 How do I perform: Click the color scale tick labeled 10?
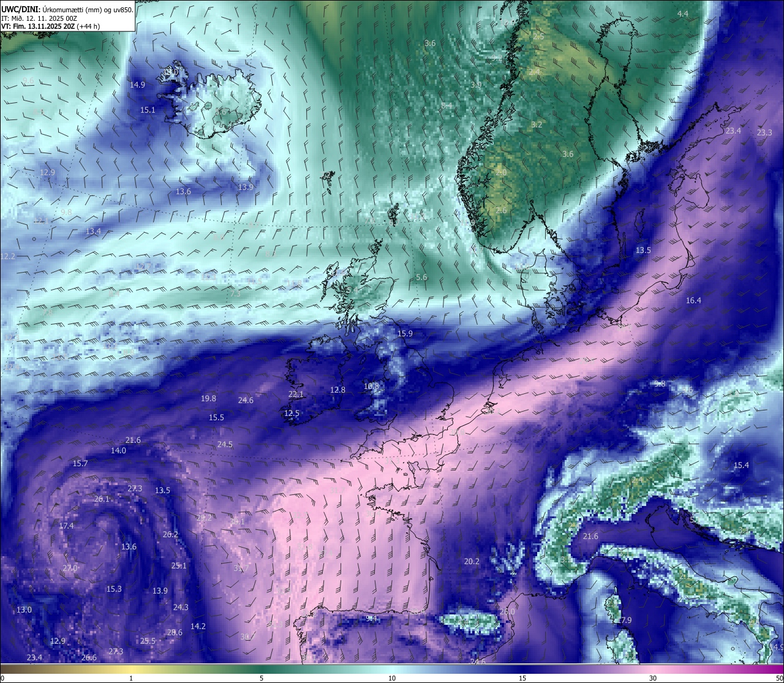pos(392,678)
